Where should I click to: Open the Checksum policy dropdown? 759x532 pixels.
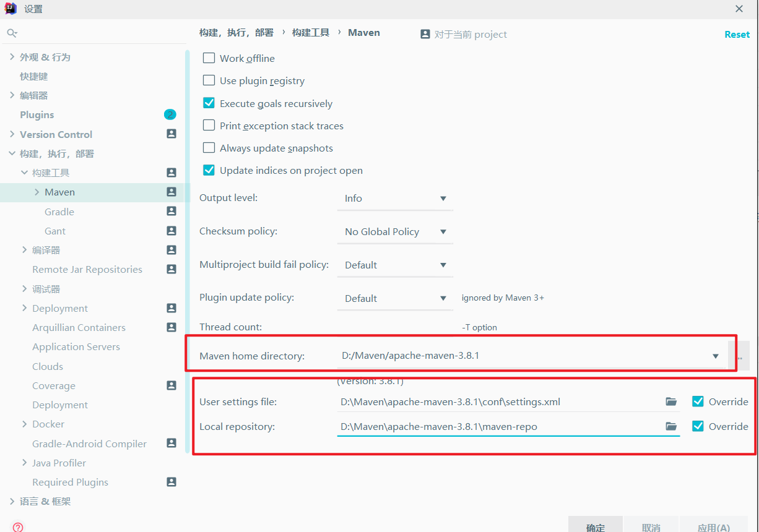[x=395, y=232]
